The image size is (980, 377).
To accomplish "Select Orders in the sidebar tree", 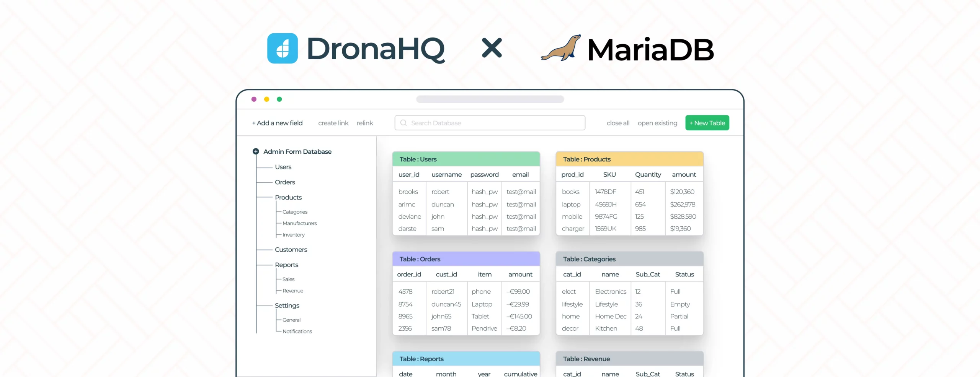I will pos(285,182).
